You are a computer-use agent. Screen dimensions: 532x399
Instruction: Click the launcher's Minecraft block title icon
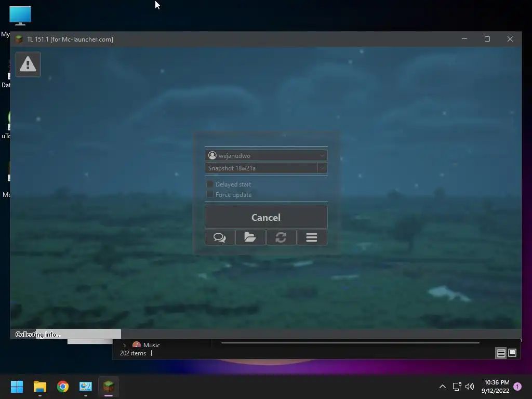(x=19, y=39)
